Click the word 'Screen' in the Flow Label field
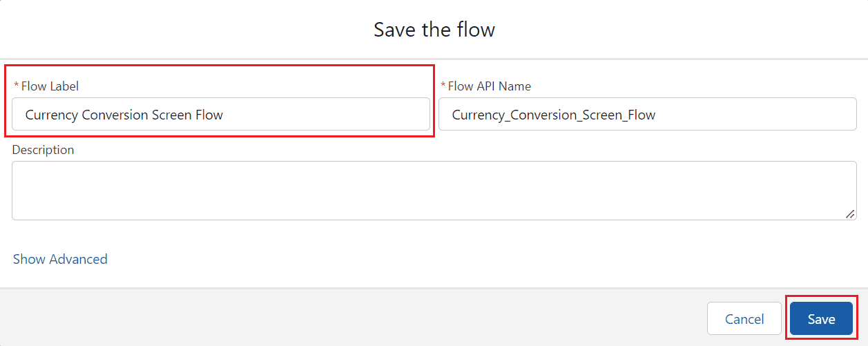Screen dimensions: 868x346 click(171, 115)
